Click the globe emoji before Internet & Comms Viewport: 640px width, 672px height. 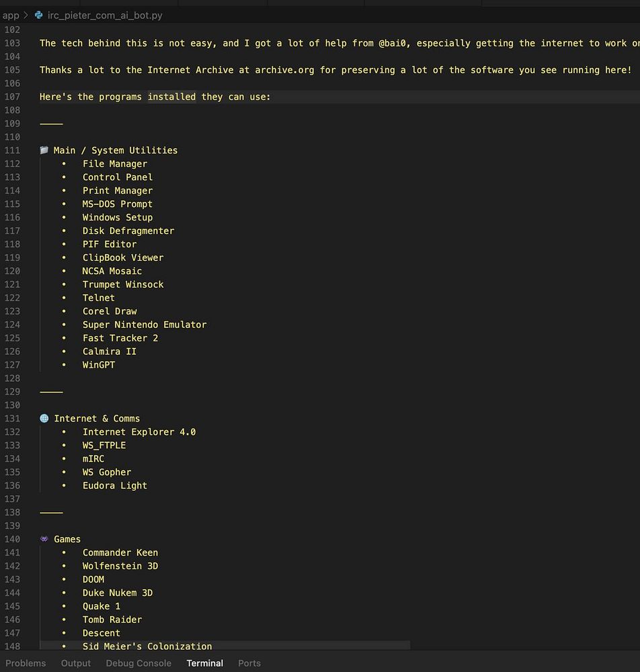(x=44, y=419)
